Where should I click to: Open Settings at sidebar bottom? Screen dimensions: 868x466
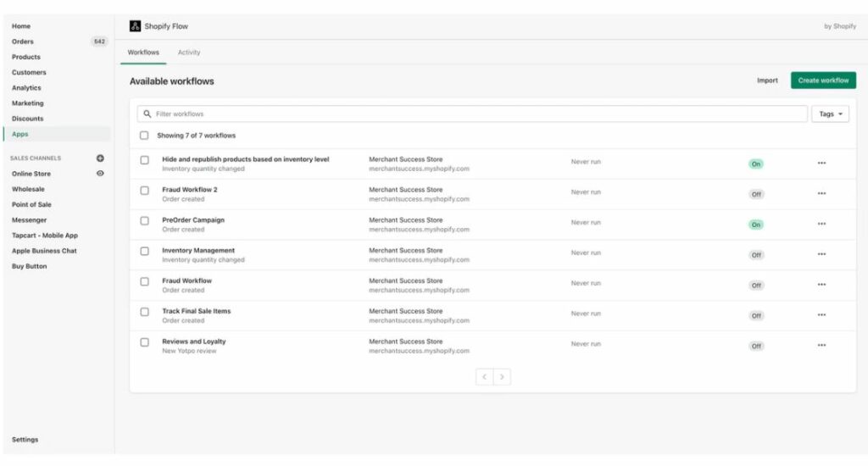pyautogui.click(x=25, y=440)
